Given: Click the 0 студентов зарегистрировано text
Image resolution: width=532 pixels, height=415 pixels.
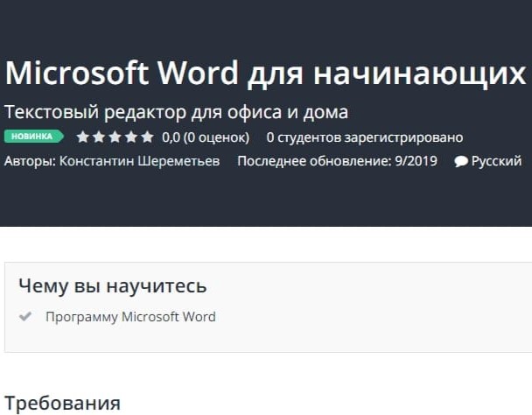Looking at the screenshot, I should 364,137.
